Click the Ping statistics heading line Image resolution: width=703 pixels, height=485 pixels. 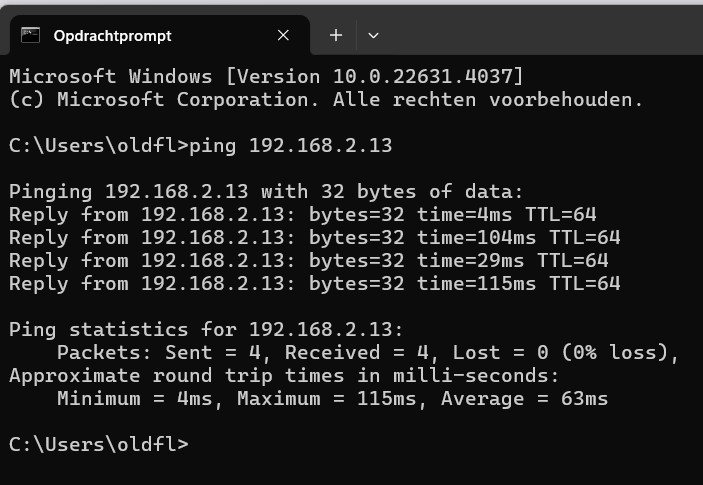[206, 330]
